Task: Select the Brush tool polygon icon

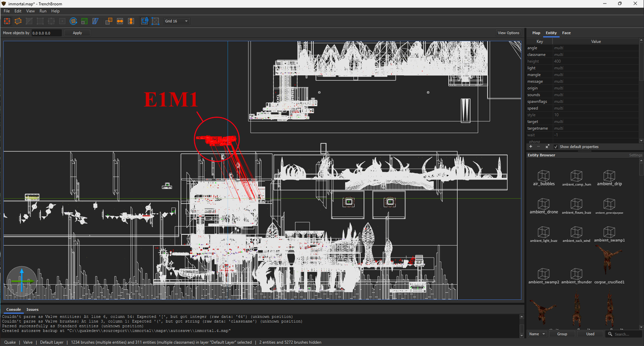Action: (18, 21)
